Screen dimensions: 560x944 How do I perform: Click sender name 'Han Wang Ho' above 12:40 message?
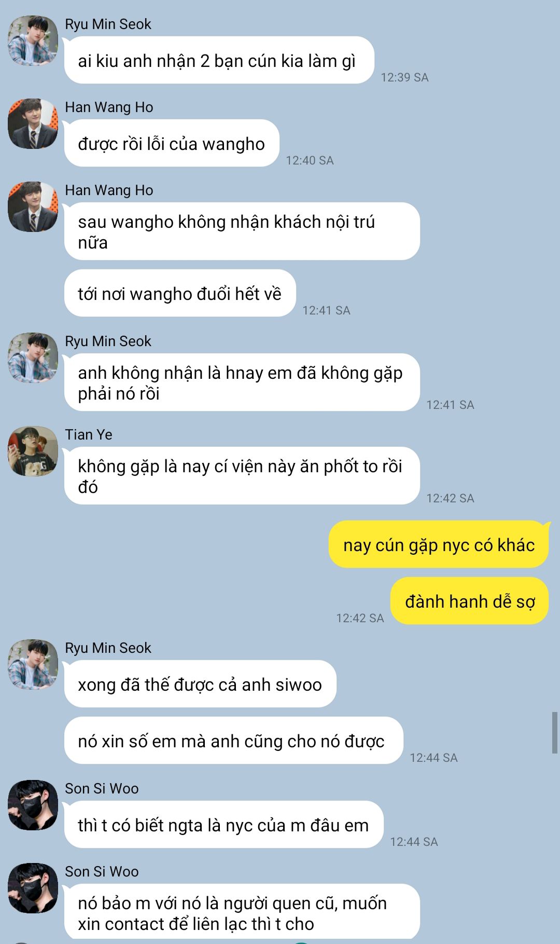(x=109, y=107)
